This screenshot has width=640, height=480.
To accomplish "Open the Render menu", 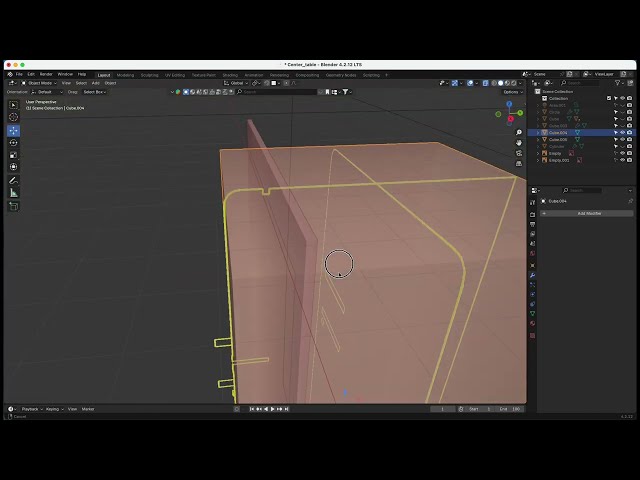I will click(x=46, y=75).
